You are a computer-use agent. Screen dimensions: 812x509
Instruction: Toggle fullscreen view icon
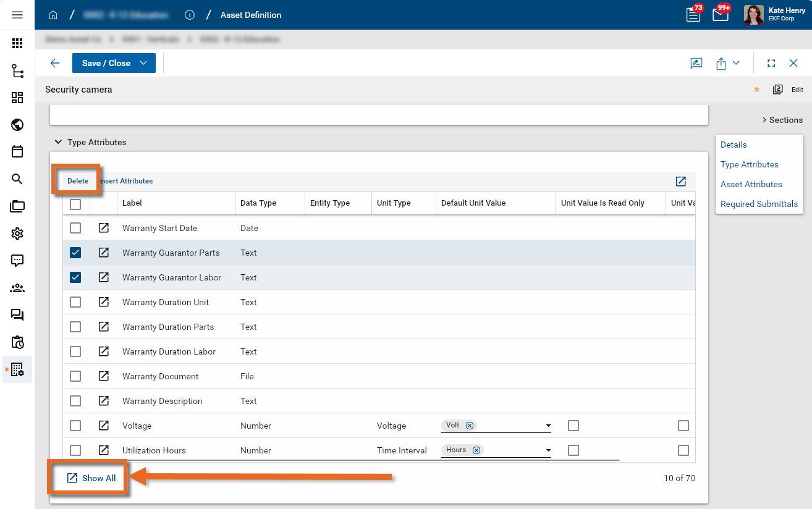coord(771,63)
